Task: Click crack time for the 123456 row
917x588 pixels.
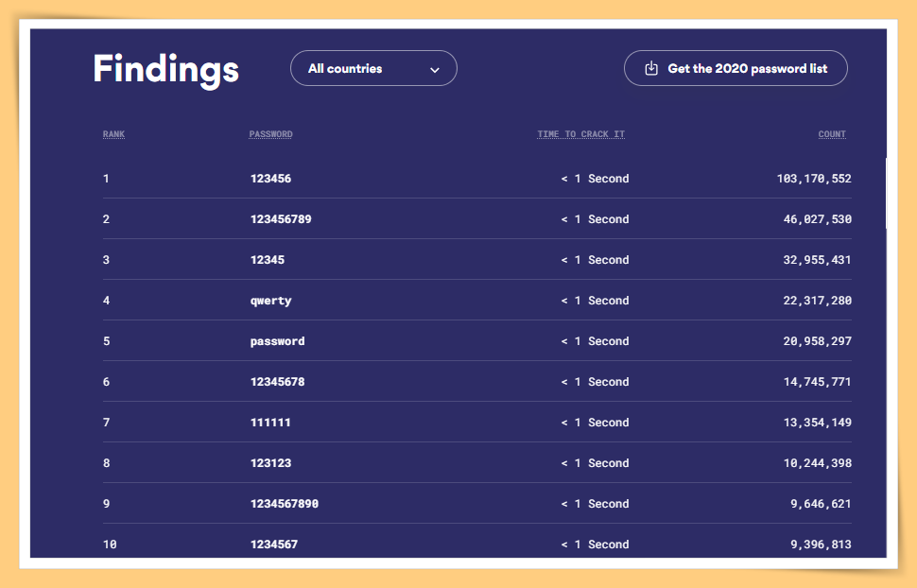Action: (595, 179)
